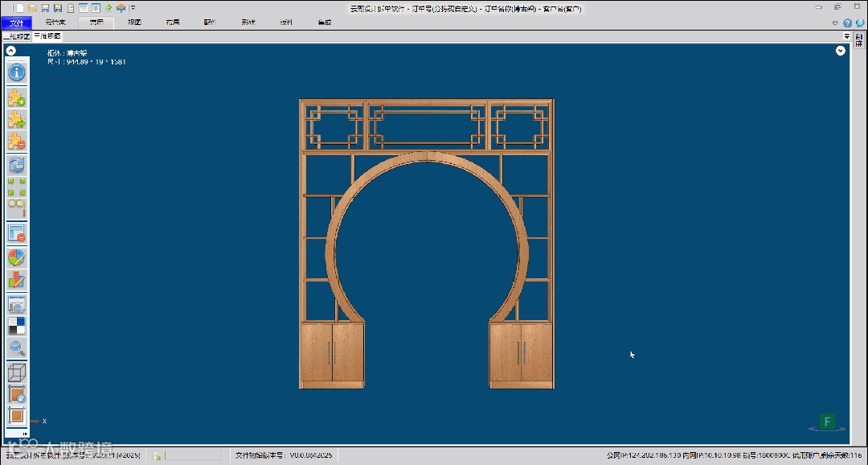Click the bar chart icon in left toolbar

pos(16,280)
